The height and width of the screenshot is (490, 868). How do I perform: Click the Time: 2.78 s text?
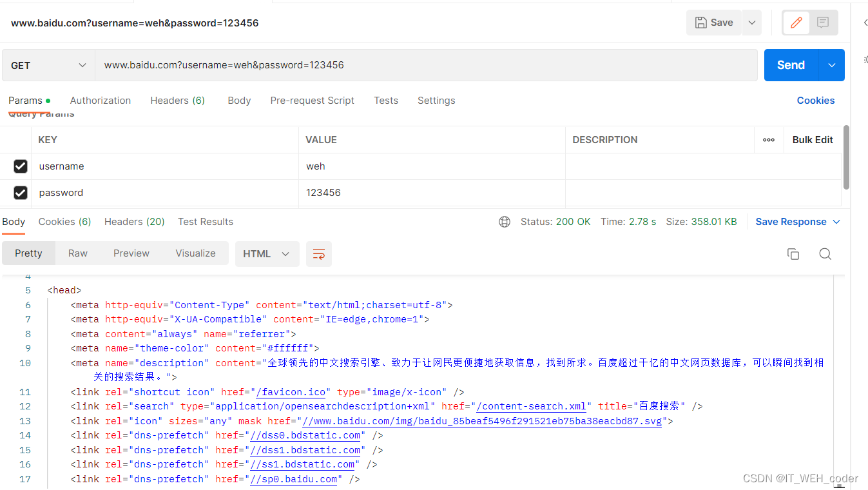(x=628, y=222)
